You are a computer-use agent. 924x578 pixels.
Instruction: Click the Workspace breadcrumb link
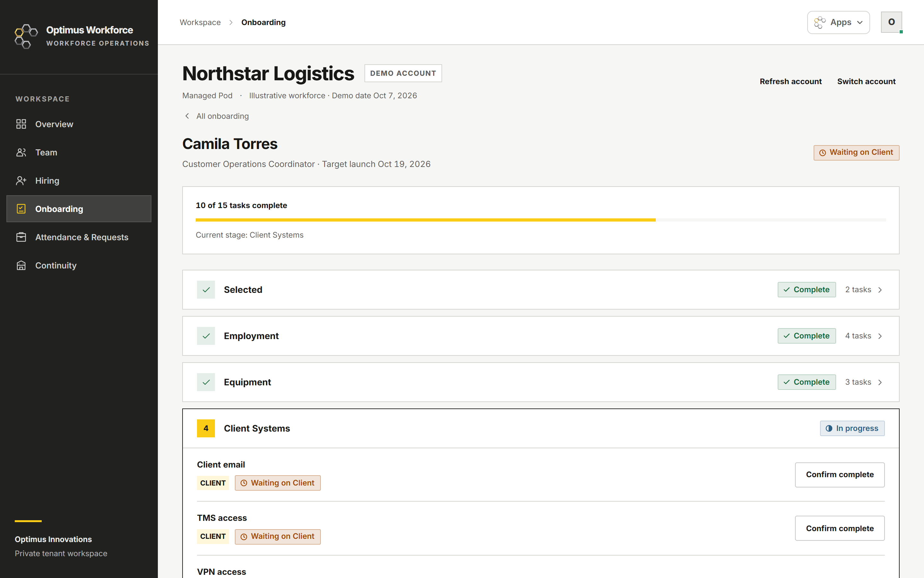pyautogui.click(x=200, y=22)
